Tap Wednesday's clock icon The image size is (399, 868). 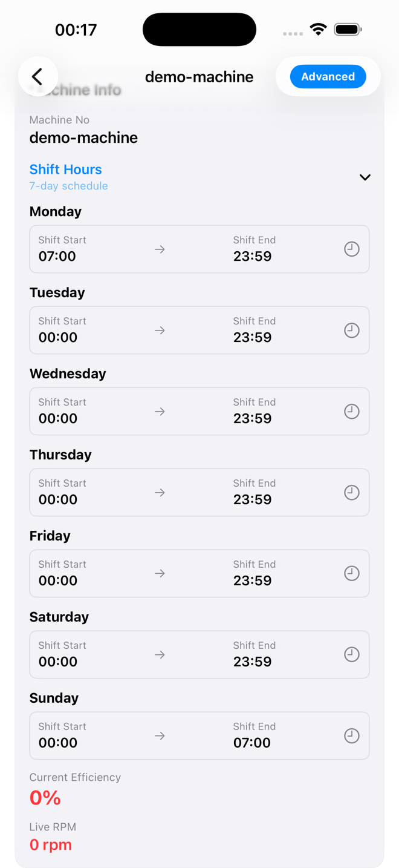coord(352,412)
